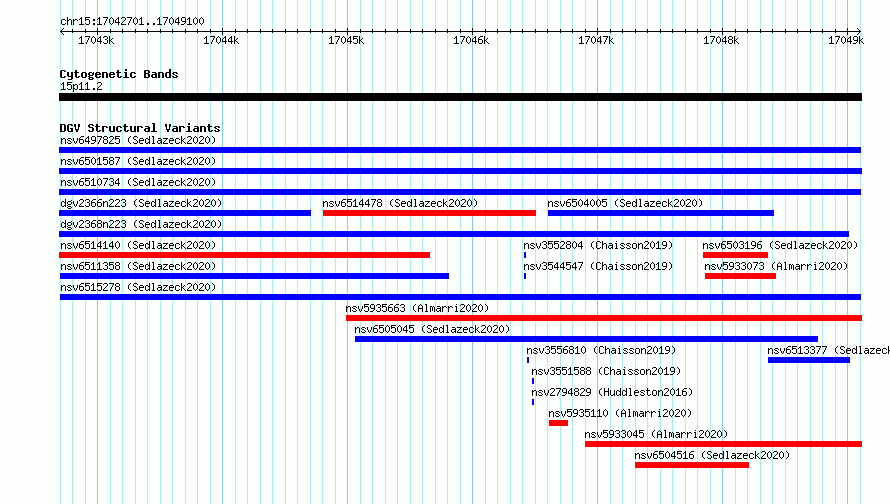The width and height of the screenshot is (890, 504).
Task: Click the 15p11.2 band label
Action: [x=81, y=86]
